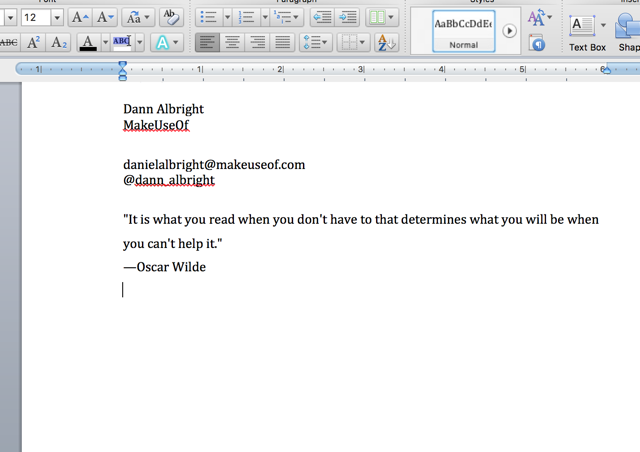Screen dimensions: 640x452
Task: Open the numbering style dropdown arrow
Action: [x=265, y=17]
